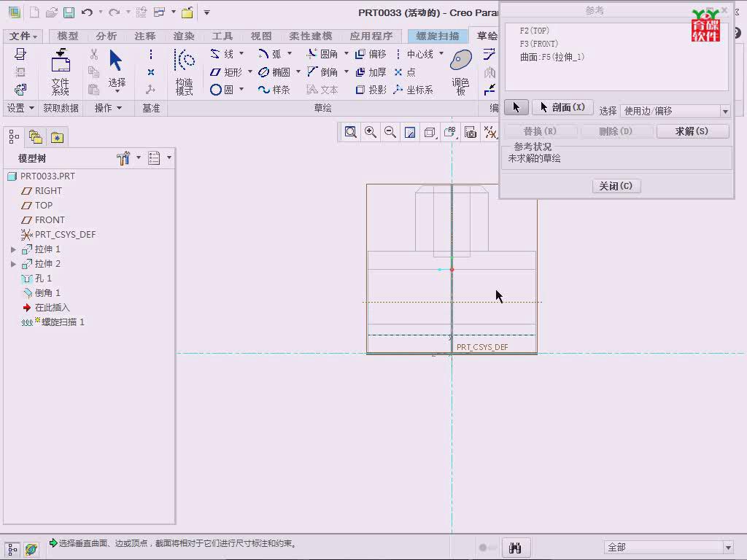Click the binoculars Find icon in status bar
The image size is (747, 560).
(x=515, y=547)
